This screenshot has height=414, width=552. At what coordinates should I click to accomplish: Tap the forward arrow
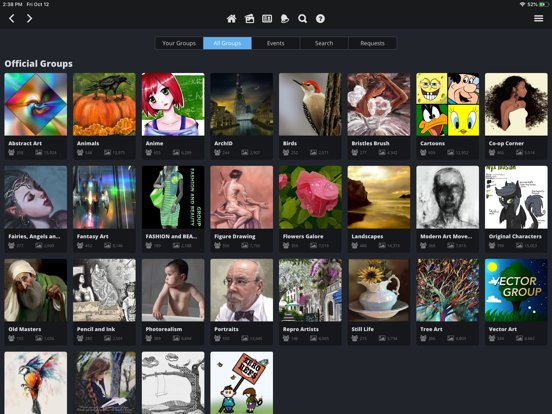tap(30, 18)
